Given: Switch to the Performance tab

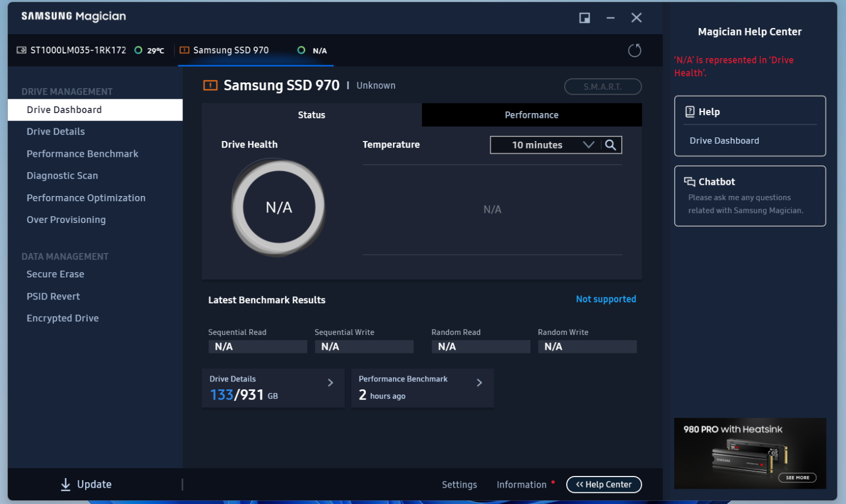Looking at the screenshot, I should [532, 115].
